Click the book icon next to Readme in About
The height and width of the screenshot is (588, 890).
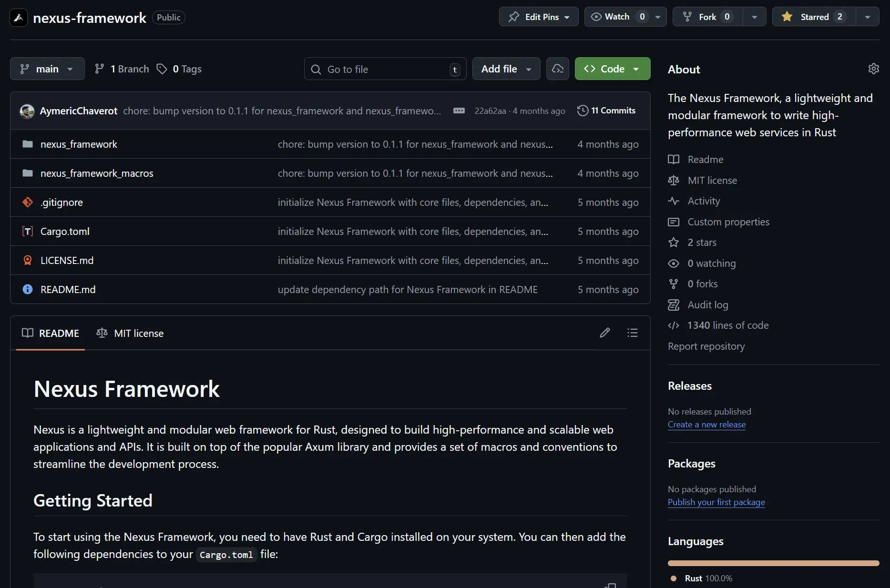(x=674, y=159)
